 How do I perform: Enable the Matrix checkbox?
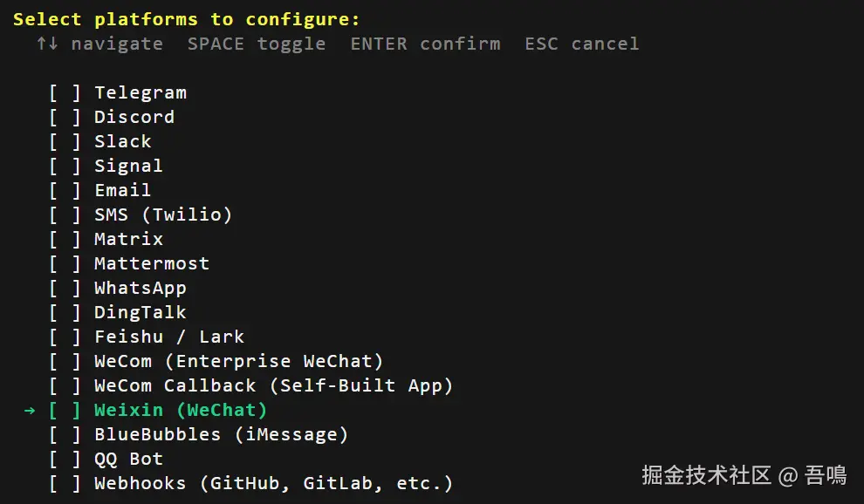pos(65,239)
